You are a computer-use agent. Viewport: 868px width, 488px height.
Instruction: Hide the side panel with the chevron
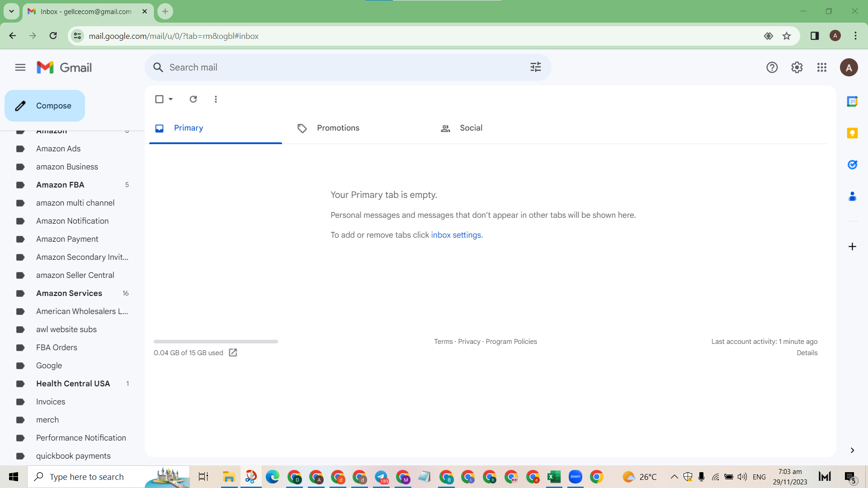click(x=852, y=450)
